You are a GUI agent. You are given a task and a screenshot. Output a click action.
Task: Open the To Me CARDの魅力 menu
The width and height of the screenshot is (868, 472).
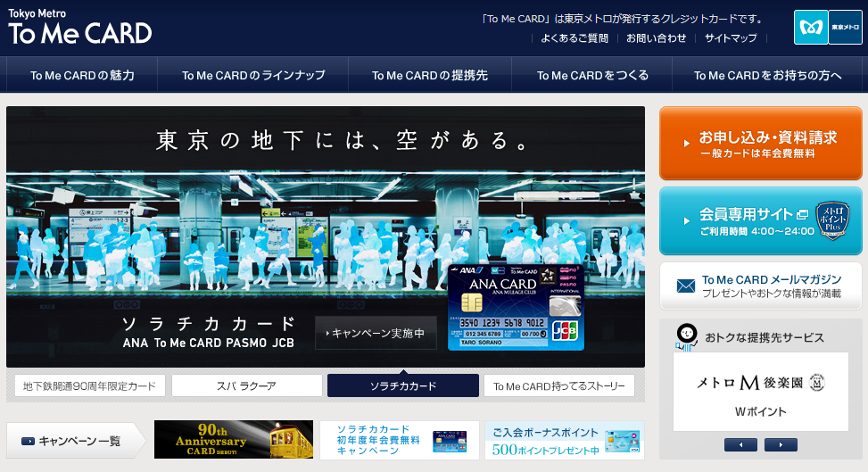click(x=82, y=75)
